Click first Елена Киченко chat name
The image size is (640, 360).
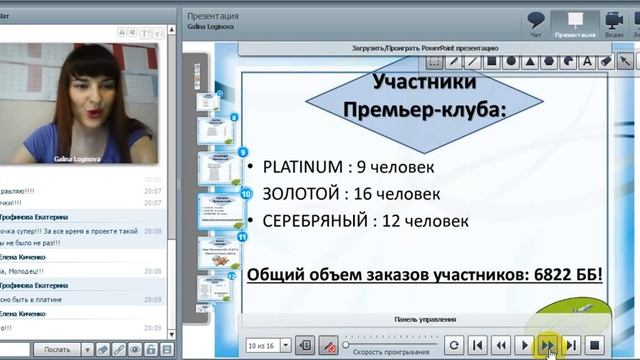22,257
